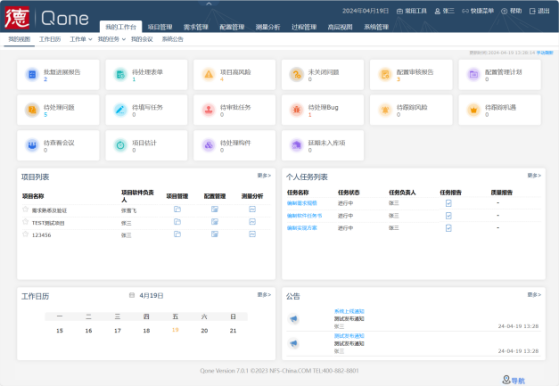Open the 常用工具 menu
Image resolution: width=559 pixels, height=386 pixels.
tap(411, 11)
